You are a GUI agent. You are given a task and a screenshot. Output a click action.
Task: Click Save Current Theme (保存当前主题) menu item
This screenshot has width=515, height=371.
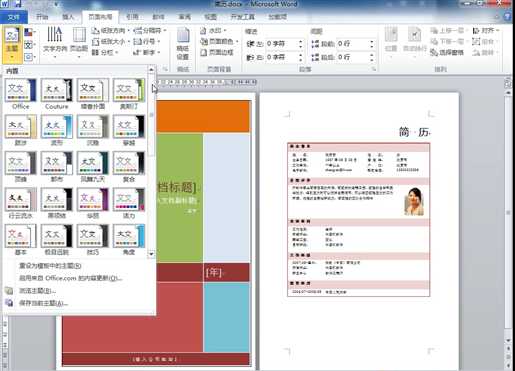pos(43,303)
